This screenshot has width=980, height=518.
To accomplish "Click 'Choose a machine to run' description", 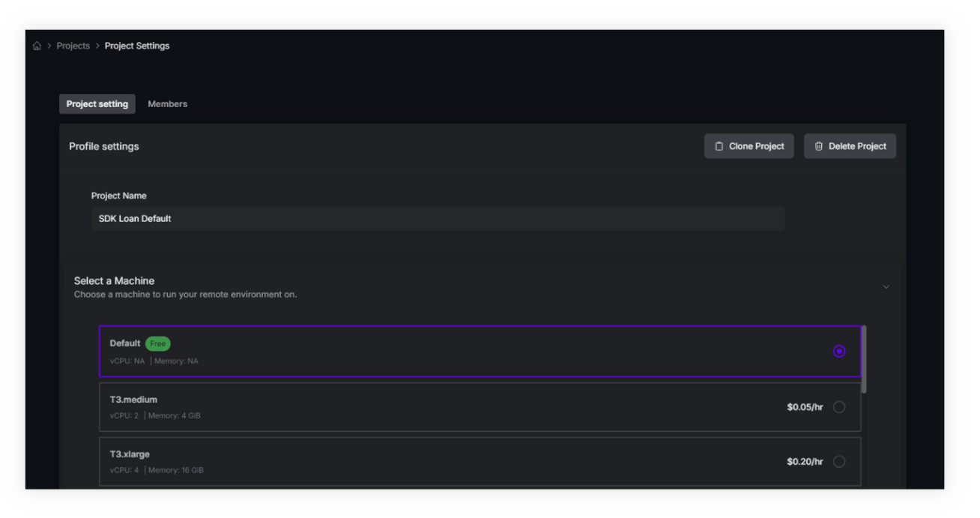I will 185,295.
